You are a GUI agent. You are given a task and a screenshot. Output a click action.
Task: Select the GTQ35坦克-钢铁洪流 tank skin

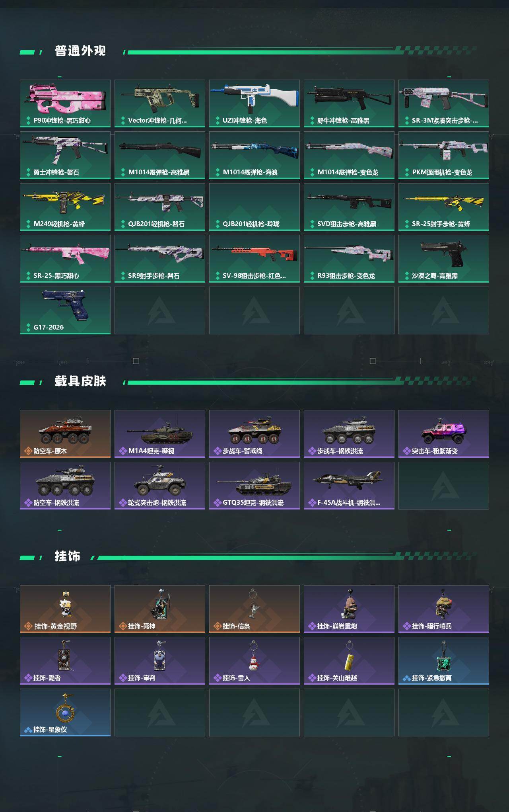click(254, 486)
